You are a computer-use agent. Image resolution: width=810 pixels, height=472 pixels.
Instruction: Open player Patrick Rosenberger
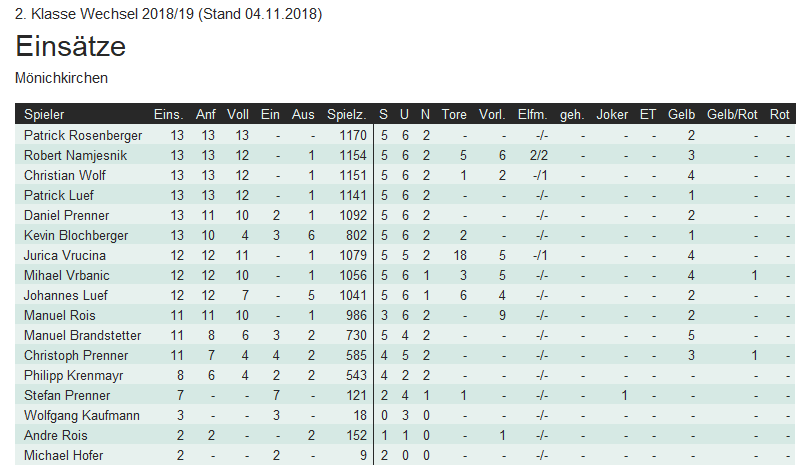(83, 135)
